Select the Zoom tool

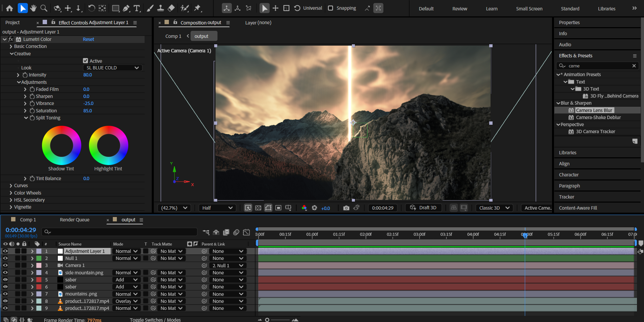tap(44, 8)
